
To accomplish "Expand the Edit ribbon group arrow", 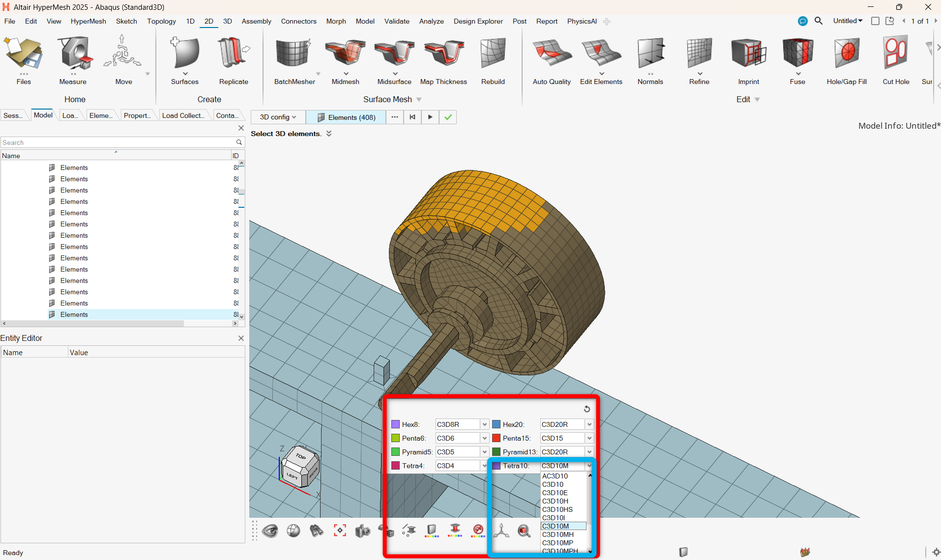I will (757, 100).
